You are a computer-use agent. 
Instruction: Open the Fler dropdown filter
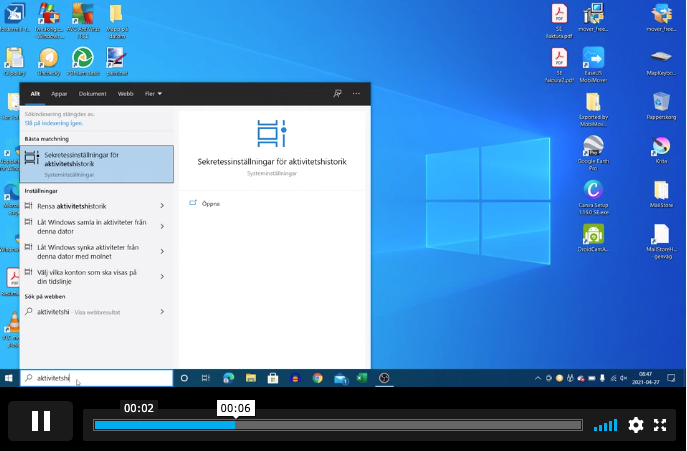tap(152, 93)
